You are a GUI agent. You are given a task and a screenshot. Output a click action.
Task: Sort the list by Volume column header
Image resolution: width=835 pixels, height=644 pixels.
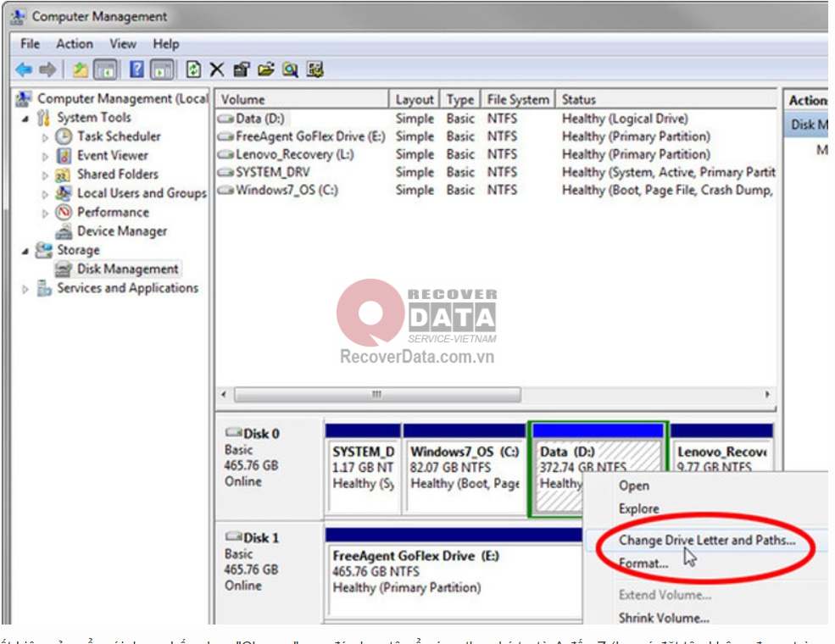tap(301, 99)
